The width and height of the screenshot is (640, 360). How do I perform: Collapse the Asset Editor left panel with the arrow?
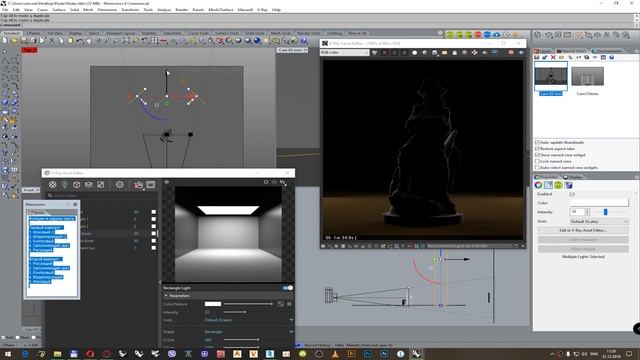[160, 282]
